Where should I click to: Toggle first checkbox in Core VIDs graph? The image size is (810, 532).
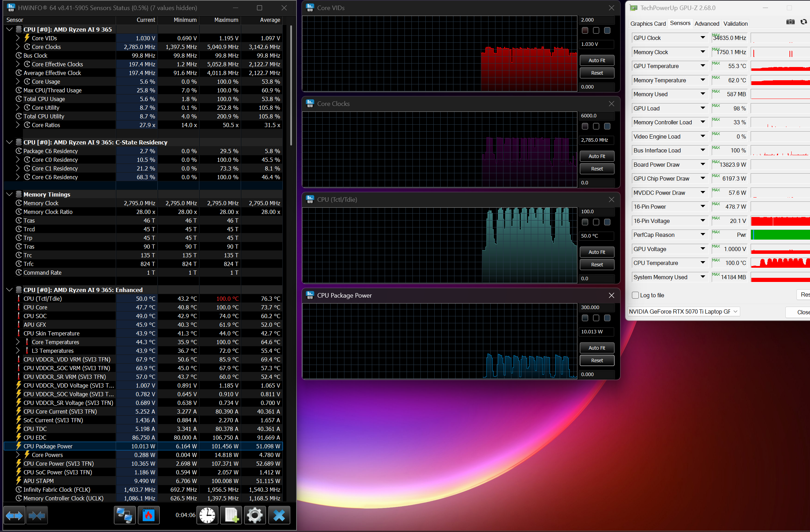(585, 31)
